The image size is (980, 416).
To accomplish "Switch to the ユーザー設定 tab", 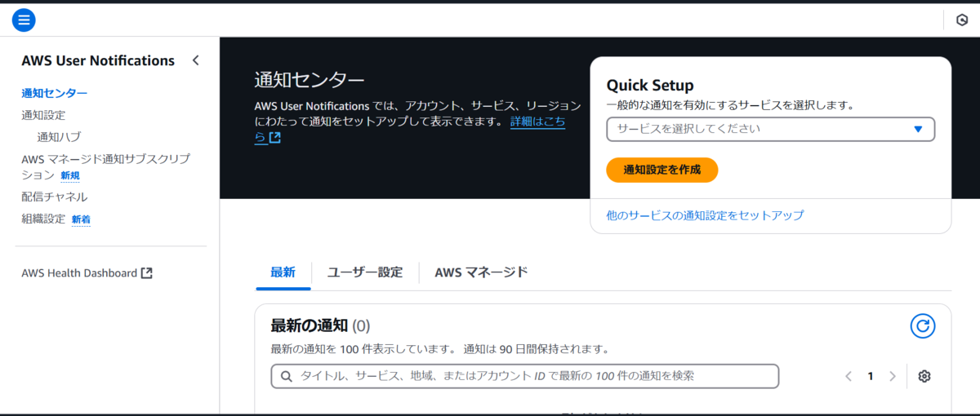I will click(x=365, y=272).
